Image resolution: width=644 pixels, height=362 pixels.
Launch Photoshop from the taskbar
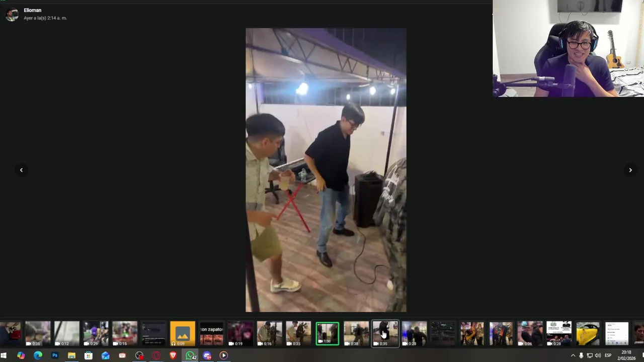coord(55,355)
